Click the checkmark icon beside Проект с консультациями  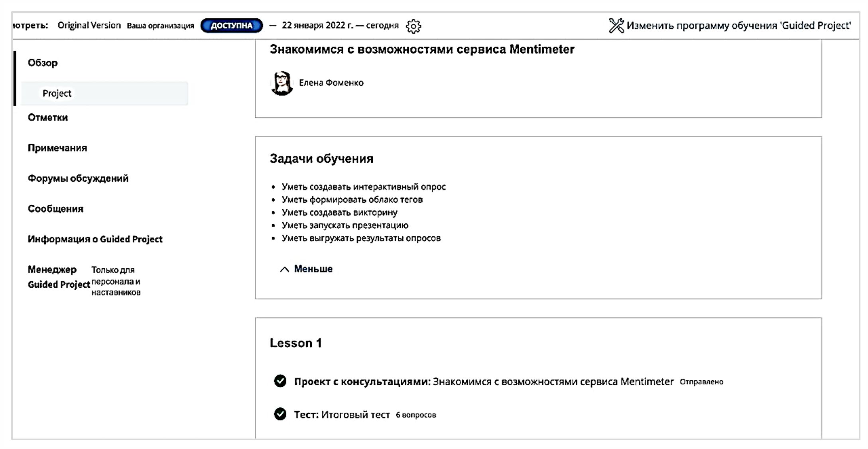tap(280, 381)
